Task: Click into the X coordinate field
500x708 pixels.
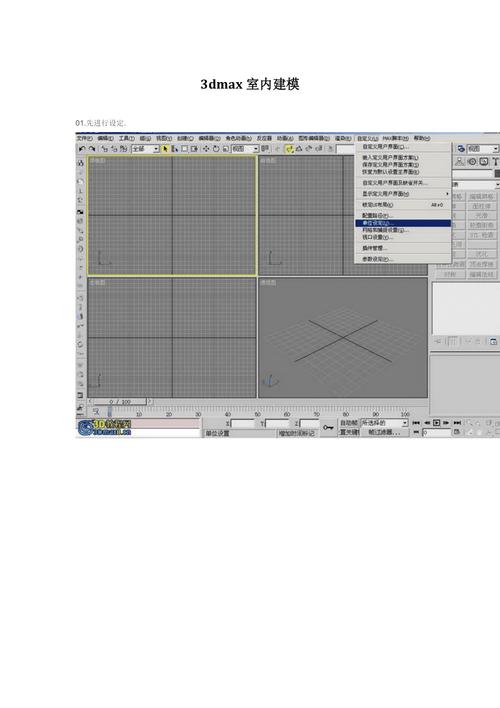Action: 243,424
